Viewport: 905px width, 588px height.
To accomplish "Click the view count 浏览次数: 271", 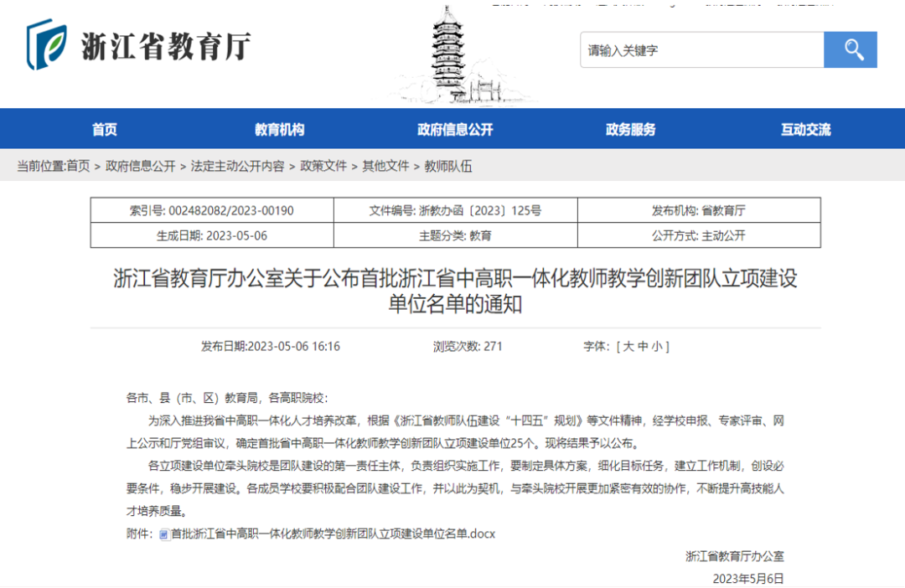I will coord(468,346).
